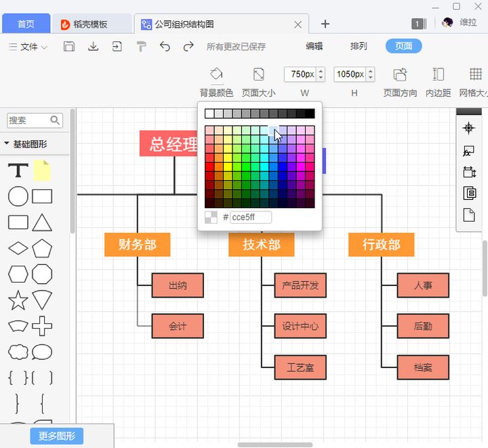
Task: Select the 出纳 node
Action: pos(178,285)
